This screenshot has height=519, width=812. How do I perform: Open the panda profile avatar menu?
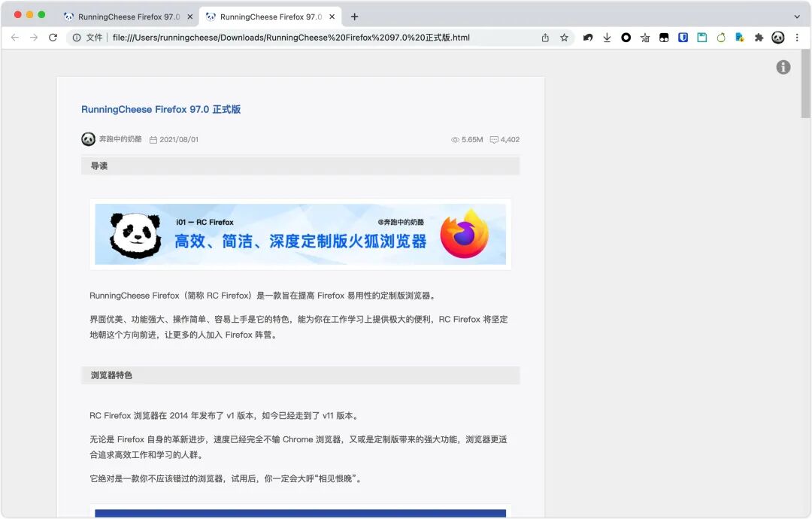(x=778, y=38)
